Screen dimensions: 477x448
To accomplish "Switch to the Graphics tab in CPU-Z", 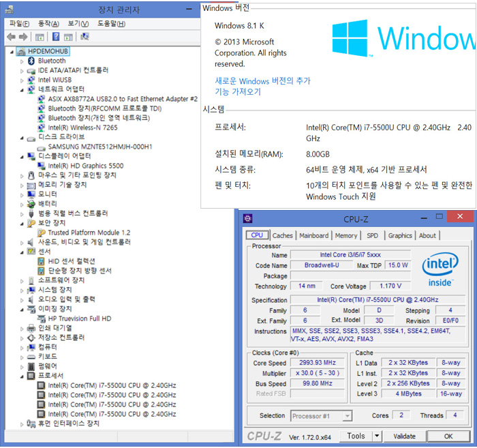I will (400, 235).
